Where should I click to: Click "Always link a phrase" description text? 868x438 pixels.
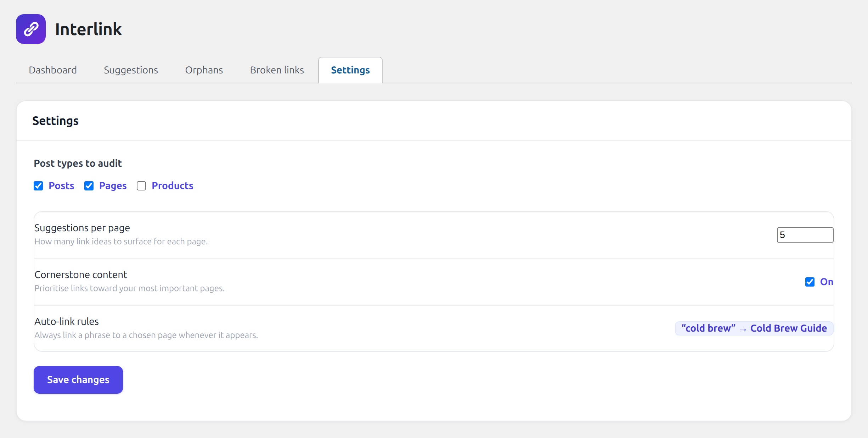click(146, 335)
